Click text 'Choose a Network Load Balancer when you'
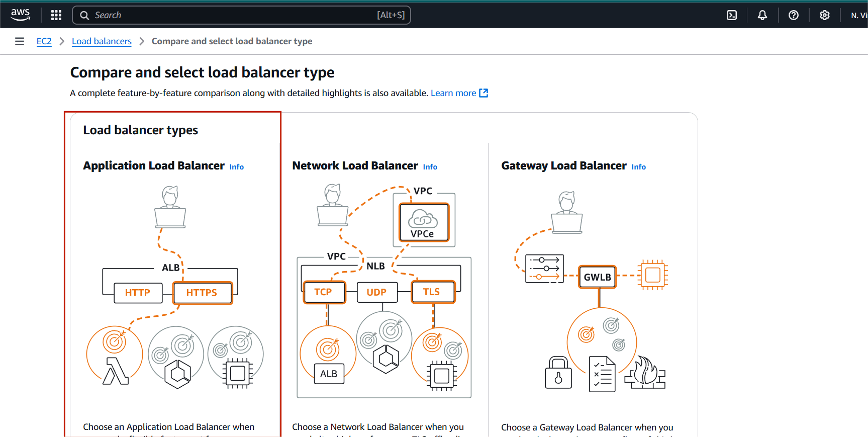This screenshot has width=868, height=437. tap(378, 427)
